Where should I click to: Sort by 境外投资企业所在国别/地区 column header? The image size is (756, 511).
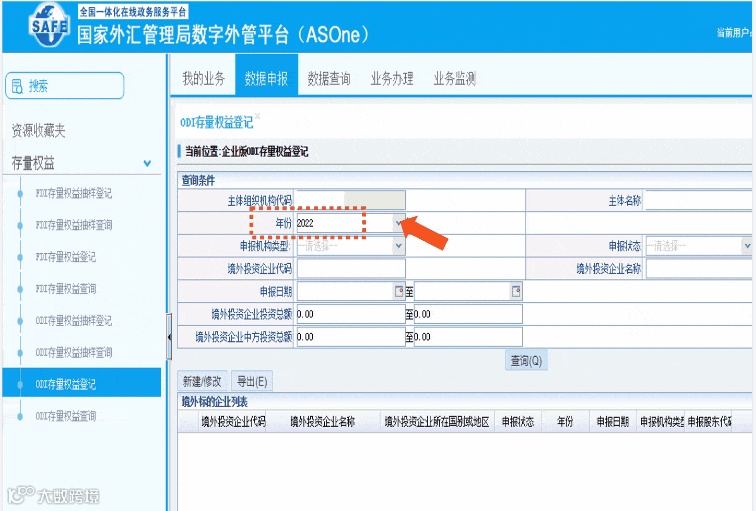point(437,422)
